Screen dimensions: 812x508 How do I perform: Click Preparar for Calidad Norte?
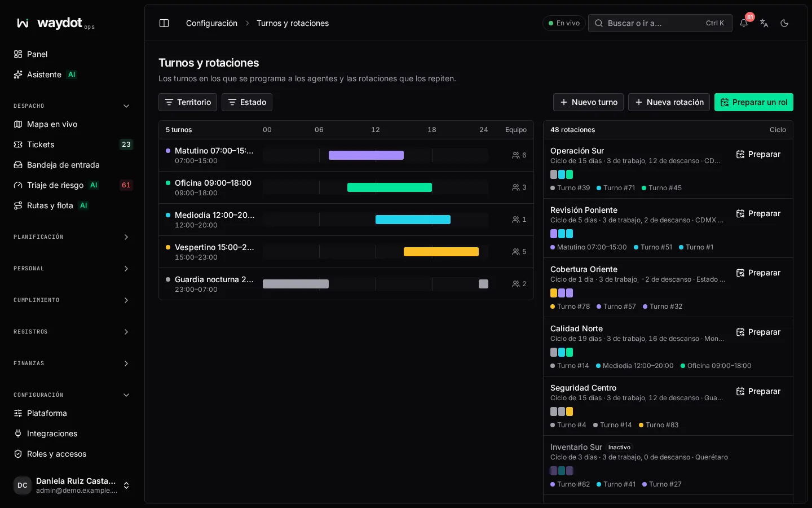click(758, 332)
